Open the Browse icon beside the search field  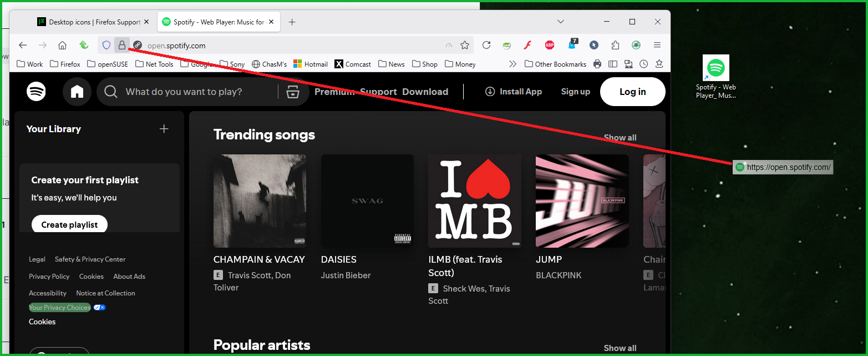coord(293,92)
